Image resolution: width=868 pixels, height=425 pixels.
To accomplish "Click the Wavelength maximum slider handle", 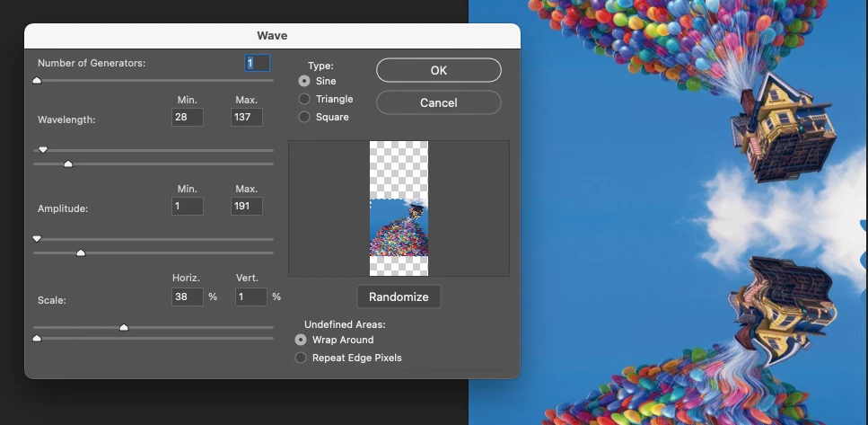I will (68, 164).
